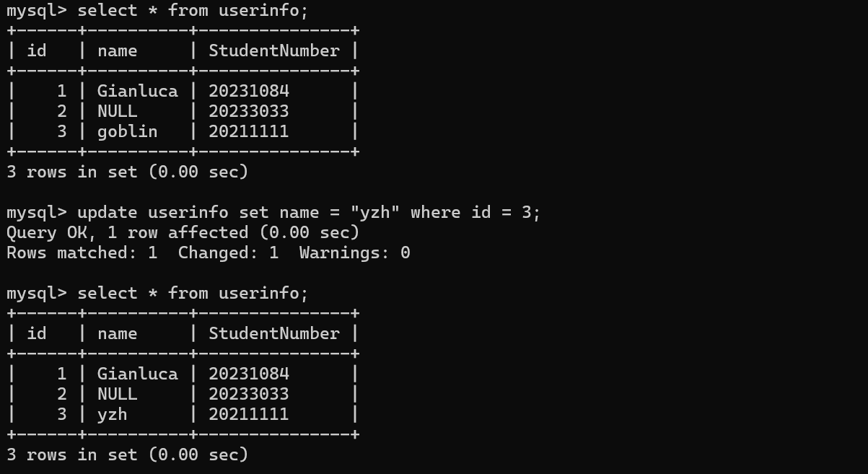The height and width of the screenshot is (474, 868).
Task: Click "Gianluca" in the table after the update
Action: (137, 374)
